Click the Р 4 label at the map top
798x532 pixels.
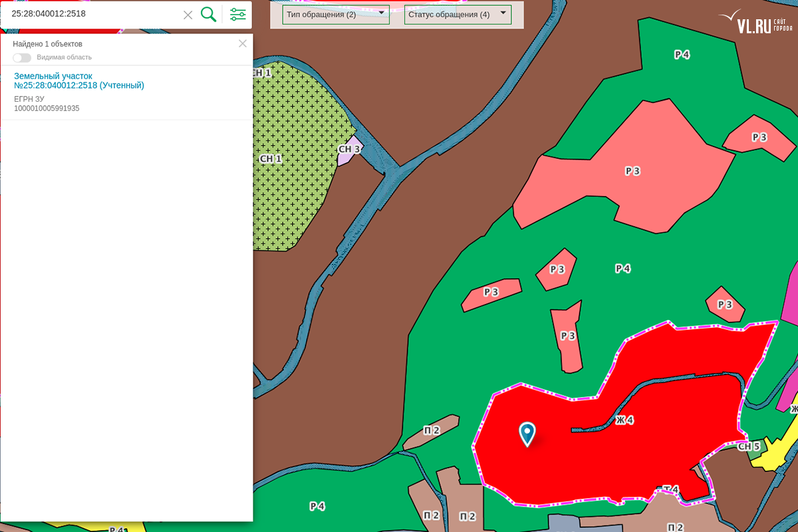pyautogui.click(x=682, y=55)
